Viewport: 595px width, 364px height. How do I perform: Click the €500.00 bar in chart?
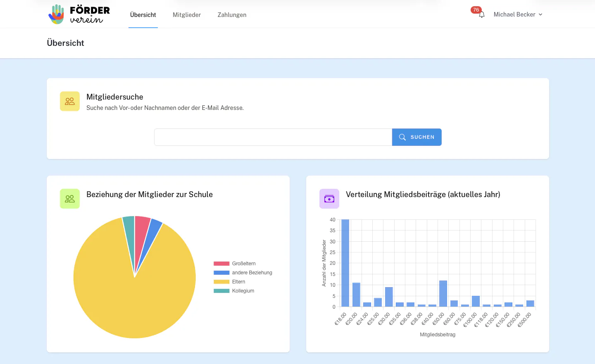click(530, 303)
